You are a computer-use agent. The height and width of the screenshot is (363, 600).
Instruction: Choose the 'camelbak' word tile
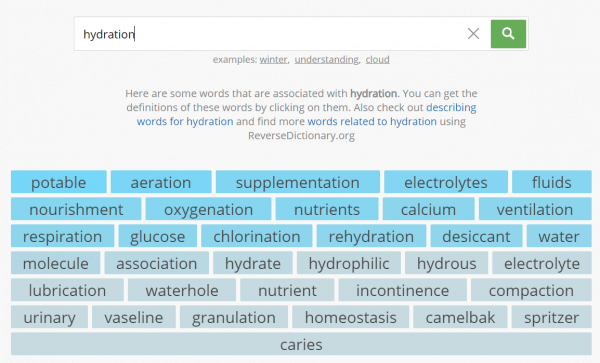pos(460,317)
